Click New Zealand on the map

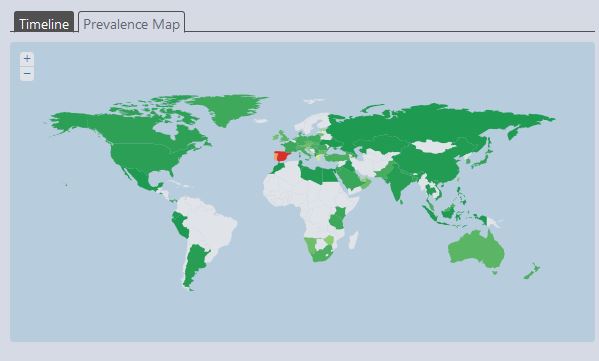(532, 271)
